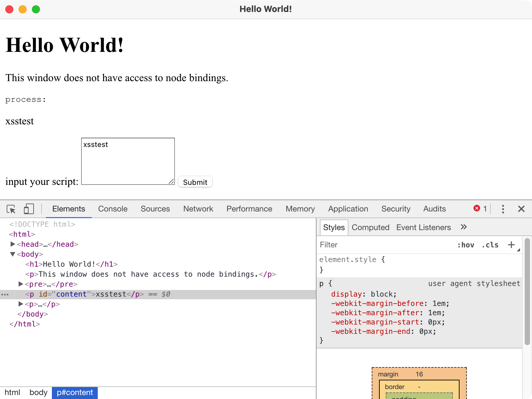This screenshot has width=532, height=399.
Task: Click the border box model region
Action: pos(395,387)
